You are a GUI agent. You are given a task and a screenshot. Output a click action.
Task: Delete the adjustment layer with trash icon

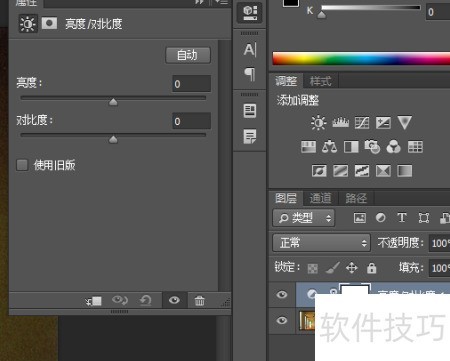point(199,301)
